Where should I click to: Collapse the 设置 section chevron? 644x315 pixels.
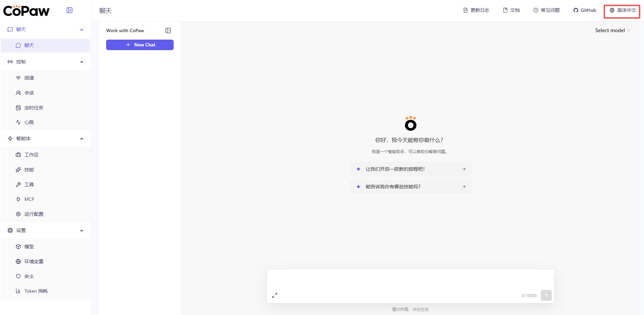point(82,230)
